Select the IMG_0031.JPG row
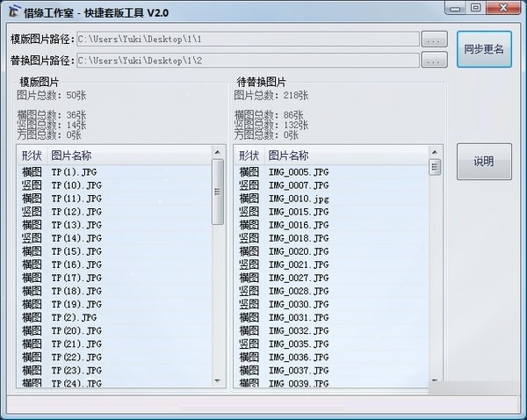527x420 pixels. [331, 317]
